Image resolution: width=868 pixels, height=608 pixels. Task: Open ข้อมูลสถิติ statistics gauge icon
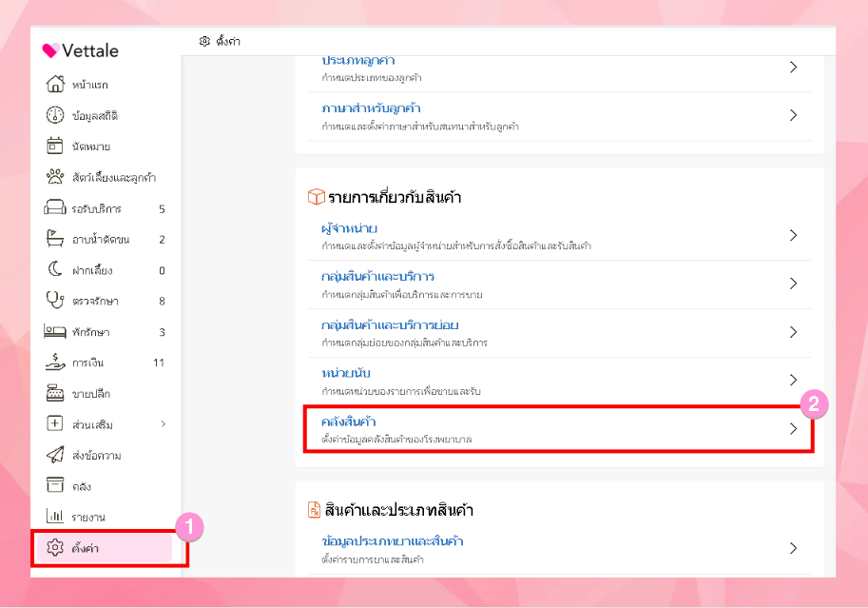coord(55,115)
